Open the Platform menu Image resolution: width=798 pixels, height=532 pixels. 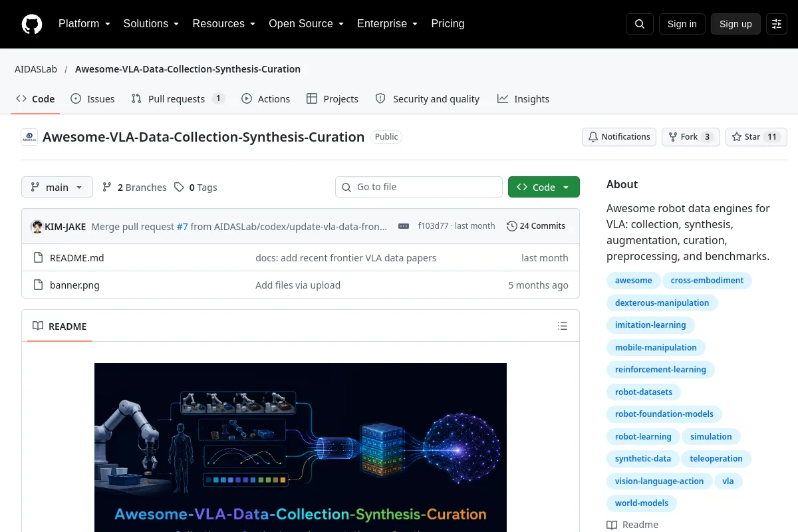(x=84, y=24)
